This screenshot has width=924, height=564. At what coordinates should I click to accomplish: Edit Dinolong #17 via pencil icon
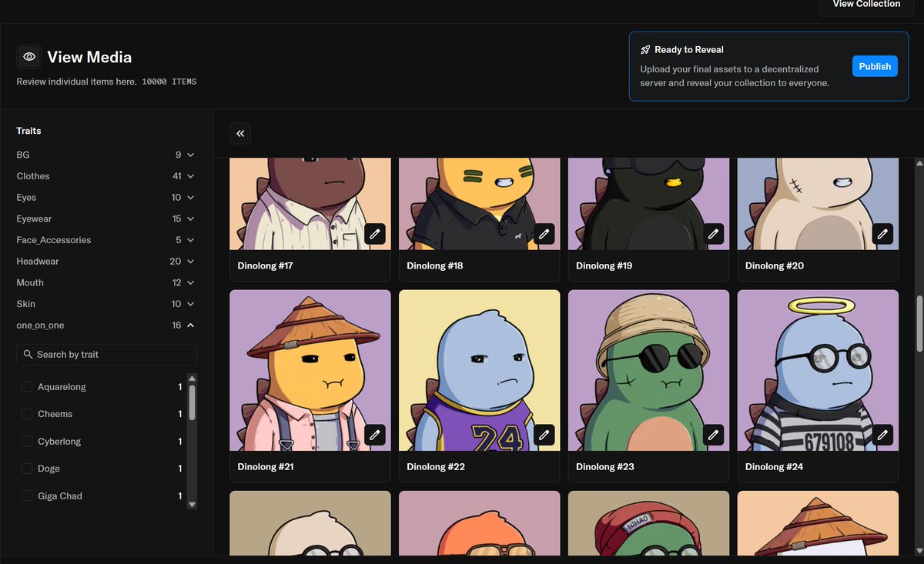click(375, 233)
